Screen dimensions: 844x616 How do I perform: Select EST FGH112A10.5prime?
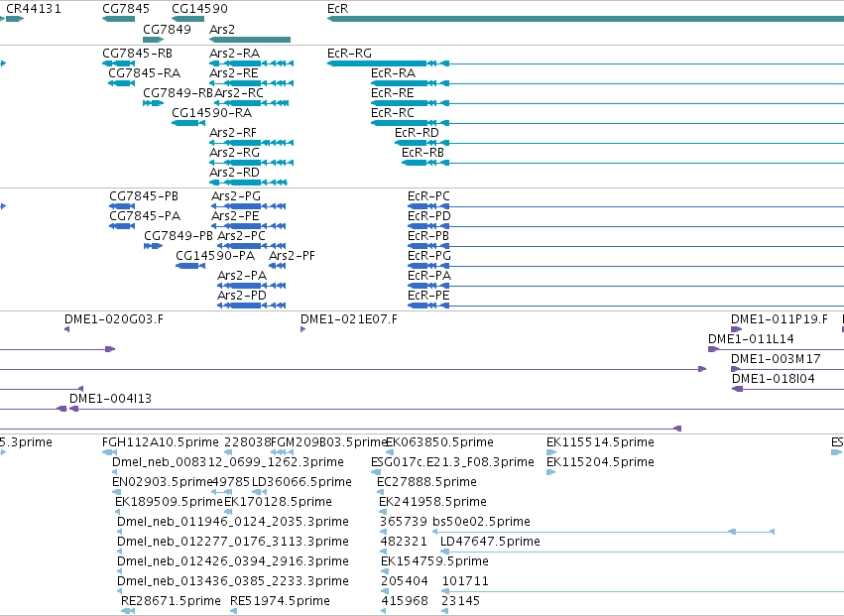click(161, 443)
